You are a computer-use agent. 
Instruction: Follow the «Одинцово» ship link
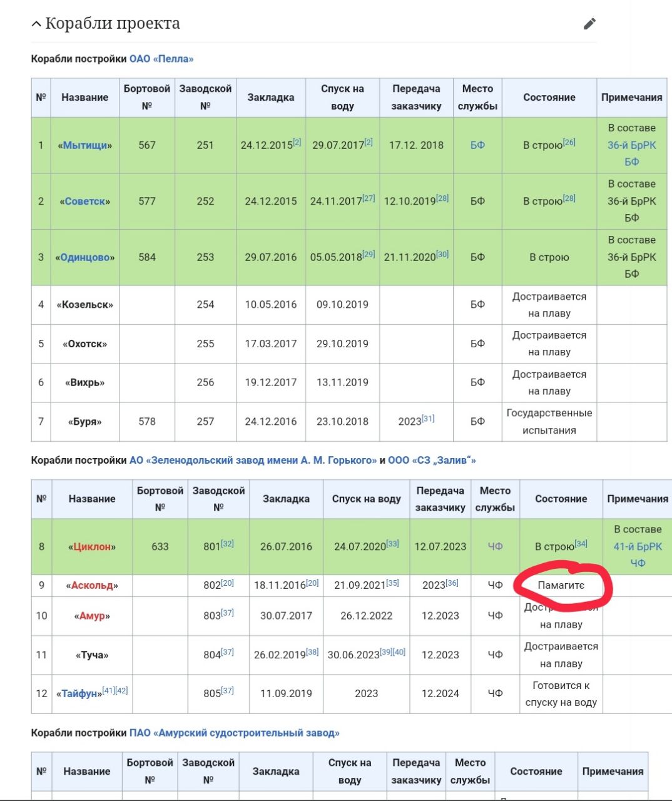pos(85,257)
